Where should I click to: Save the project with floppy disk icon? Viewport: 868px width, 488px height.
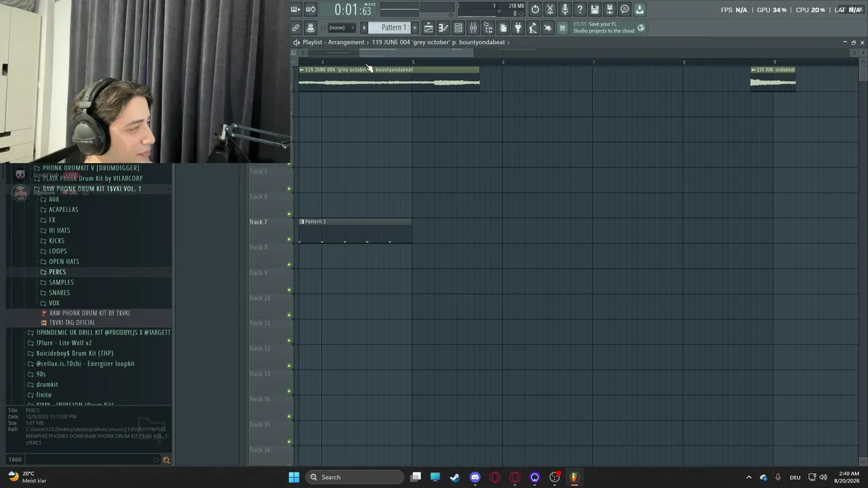click(x=595, y=9)
